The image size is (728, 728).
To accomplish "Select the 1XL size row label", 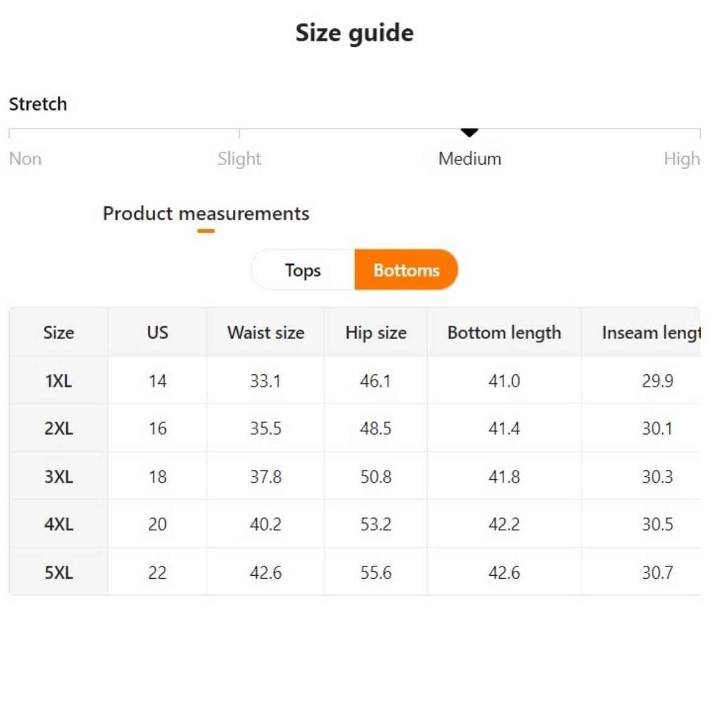I will pos(58,381).
